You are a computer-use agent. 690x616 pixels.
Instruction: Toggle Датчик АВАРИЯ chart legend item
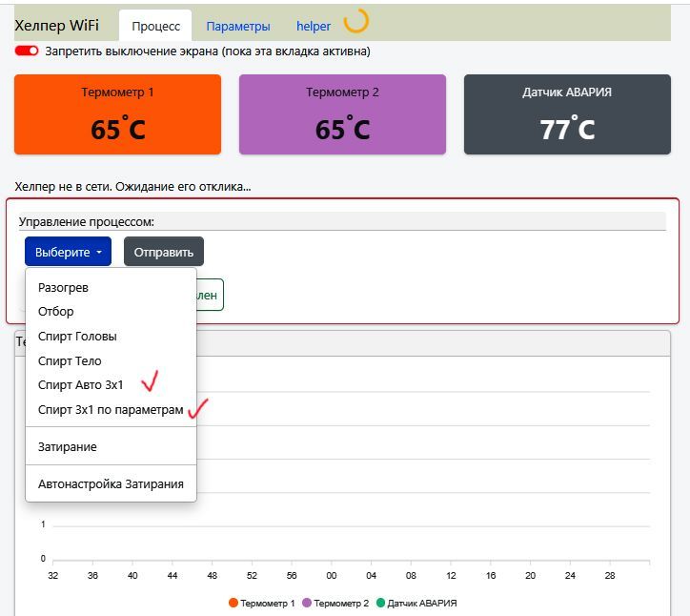[416, 604]
